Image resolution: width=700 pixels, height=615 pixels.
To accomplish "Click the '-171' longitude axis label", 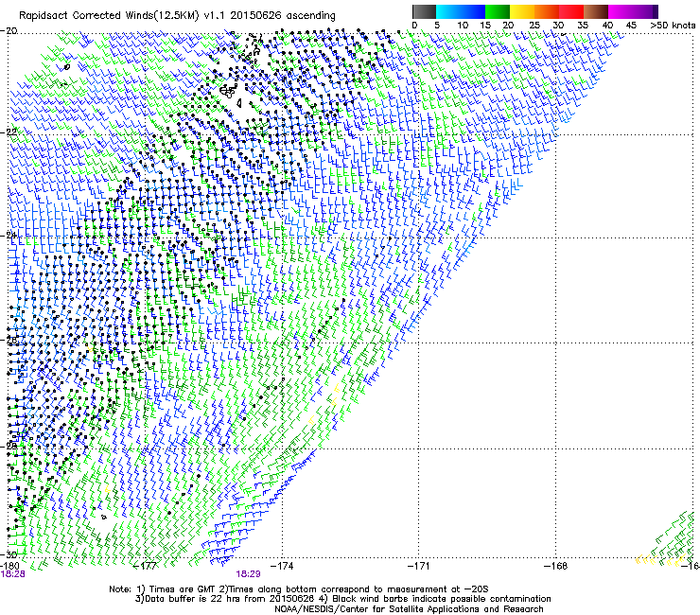I will click(418, 566).
